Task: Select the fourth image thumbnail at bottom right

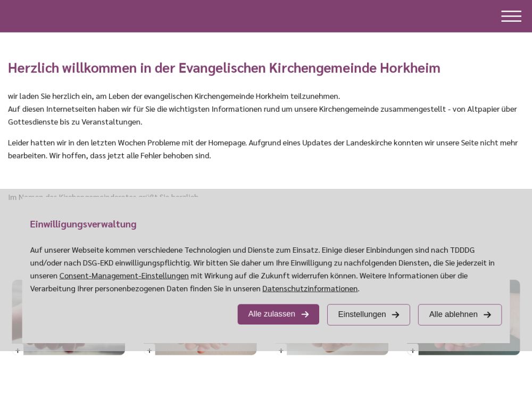Action: coord(469,349)
